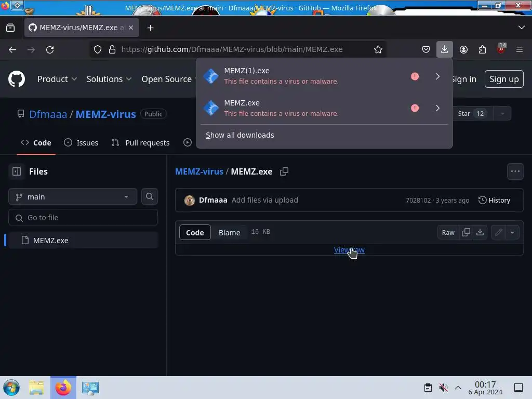Click the taskbar clock 00:17

(485, 388)
